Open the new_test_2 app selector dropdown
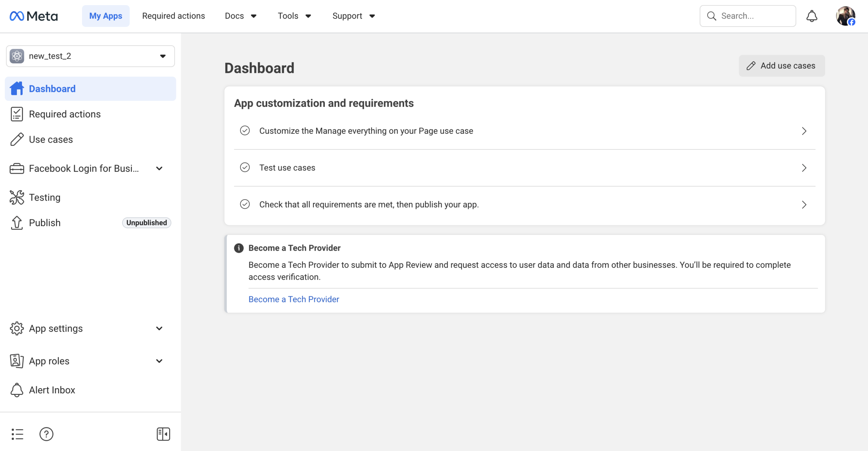 (x=90, y=56)
